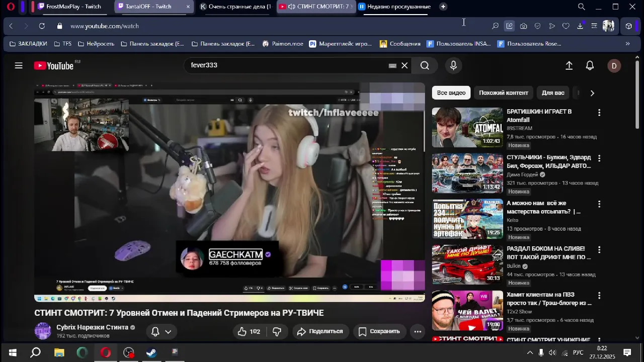644x362 pixels.
Task: Open Cybrix Нарезки Стинта channel name
Action: [x=92, y=327]
